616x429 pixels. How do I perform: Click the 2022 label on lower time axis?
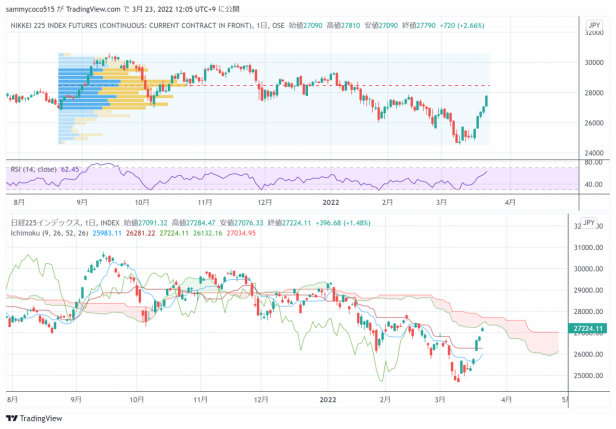tap(328, 400)
